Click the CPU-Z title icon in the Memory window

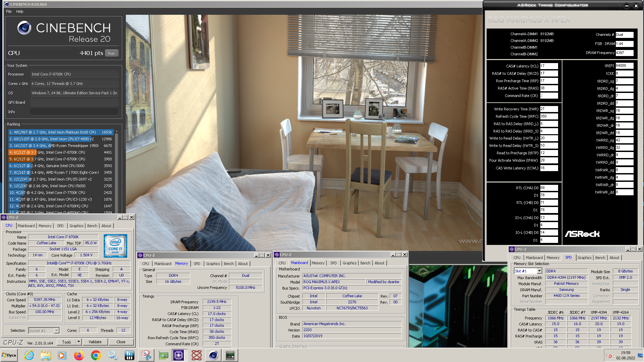[141, 255]
